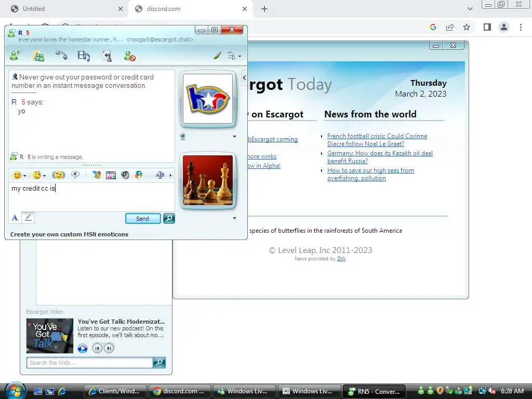This screenshot has width=532, height=399.
Task: Bookmark this page with the star
Action: coord(467,27)
